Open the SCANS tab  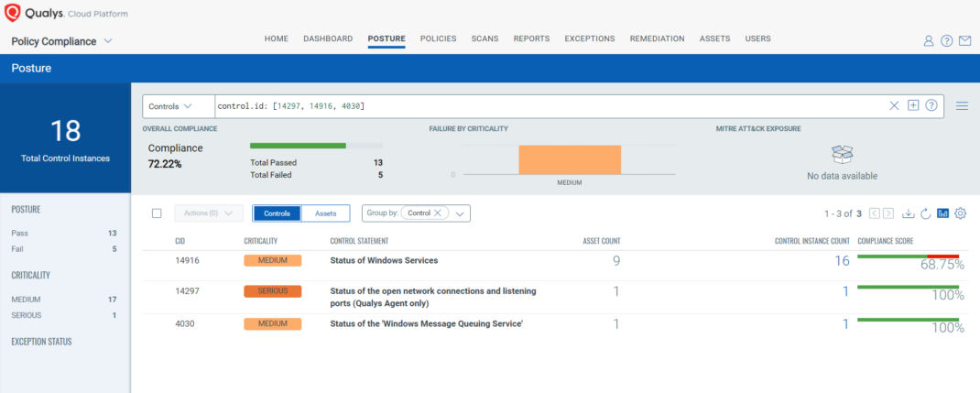485,38
